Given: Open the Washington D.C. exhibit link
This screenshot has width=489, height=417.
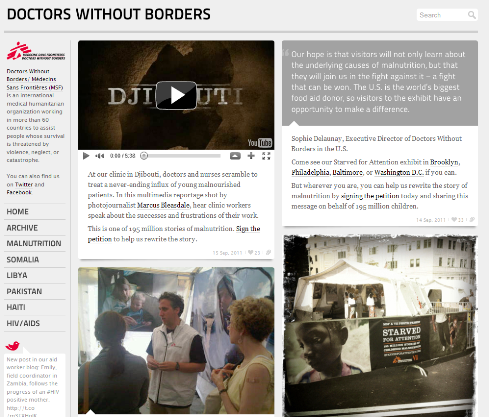Looking at the screenshot, I should point(399,173).
